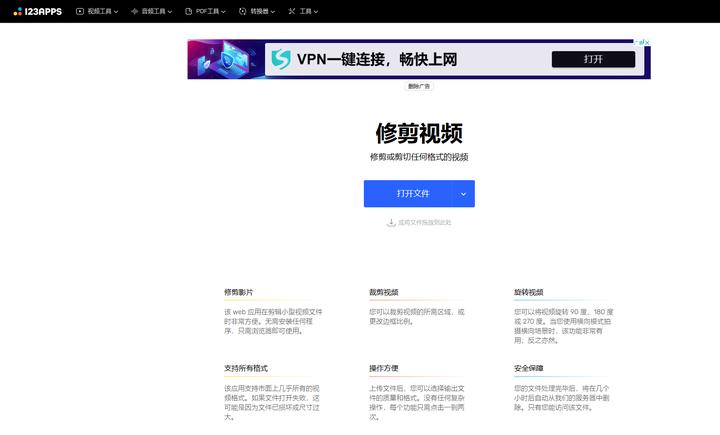Click the audio tools waveform icon

coord(135,11)
